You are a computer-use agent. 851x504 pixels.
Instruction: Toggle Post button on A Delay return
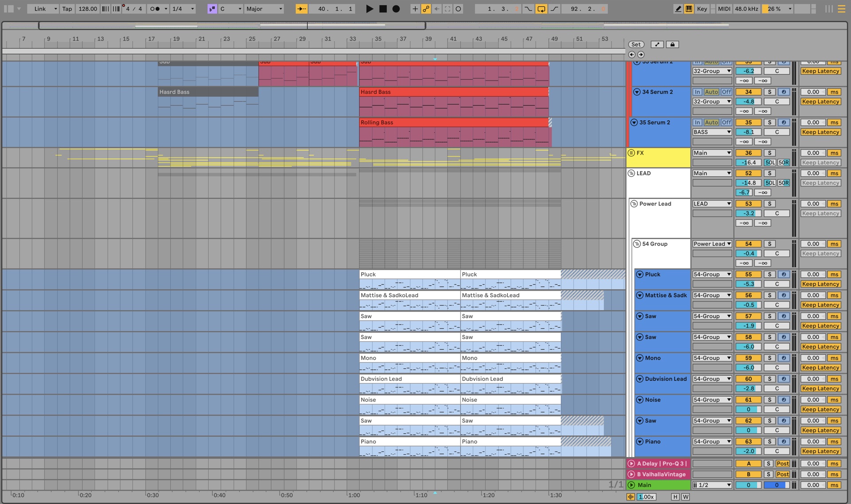tap(782, 464)
